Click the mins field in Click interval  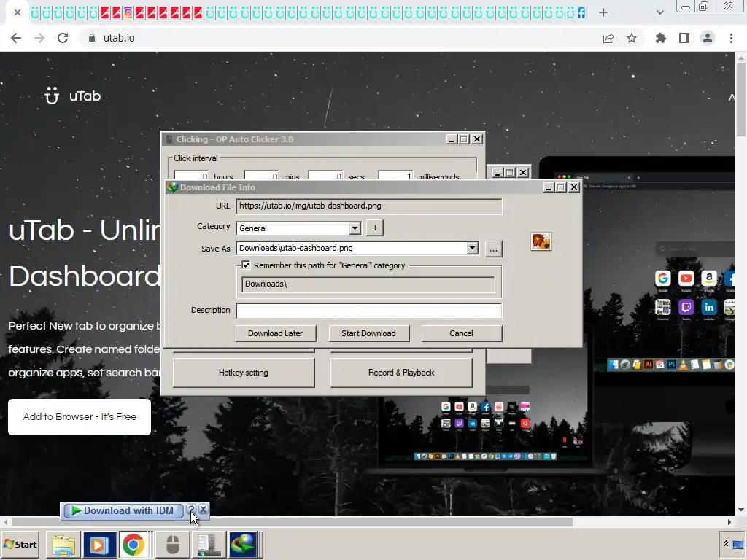click(261, 175)
